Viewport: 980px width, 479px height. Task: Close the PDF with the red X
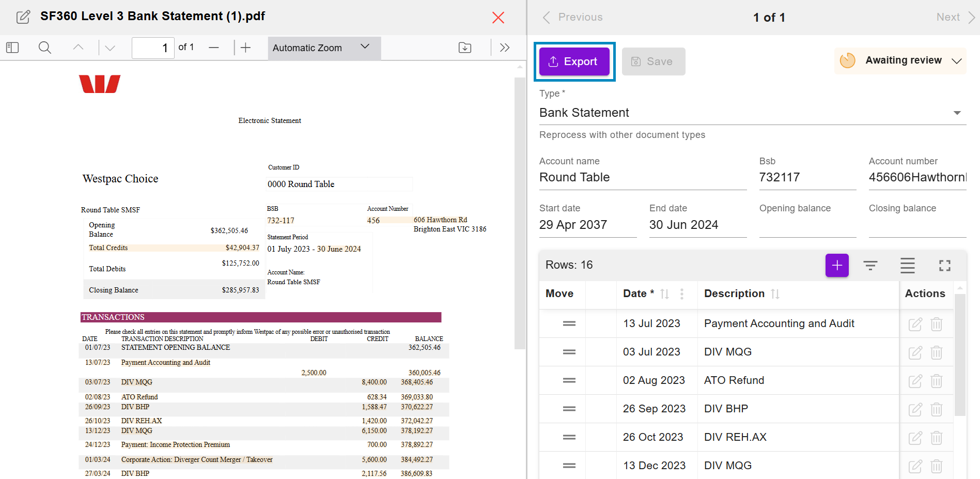(x=498, y=18)
